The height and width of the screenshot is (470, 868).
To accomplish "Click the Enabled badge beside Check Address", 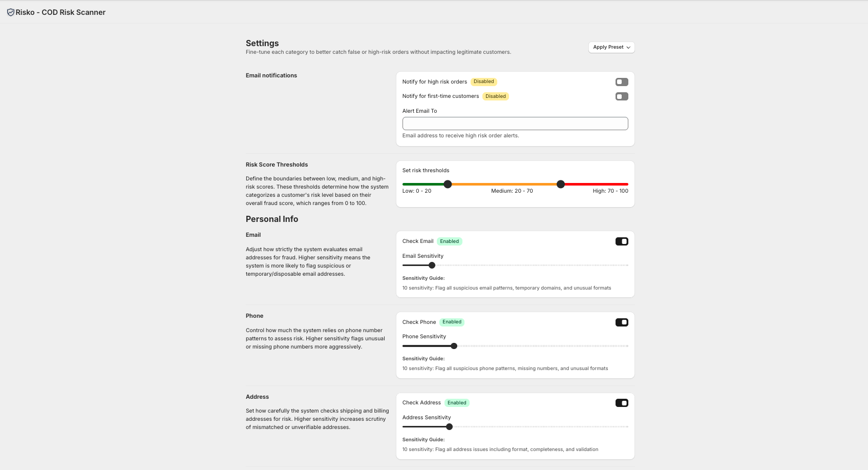I will [x=457, y=403].
